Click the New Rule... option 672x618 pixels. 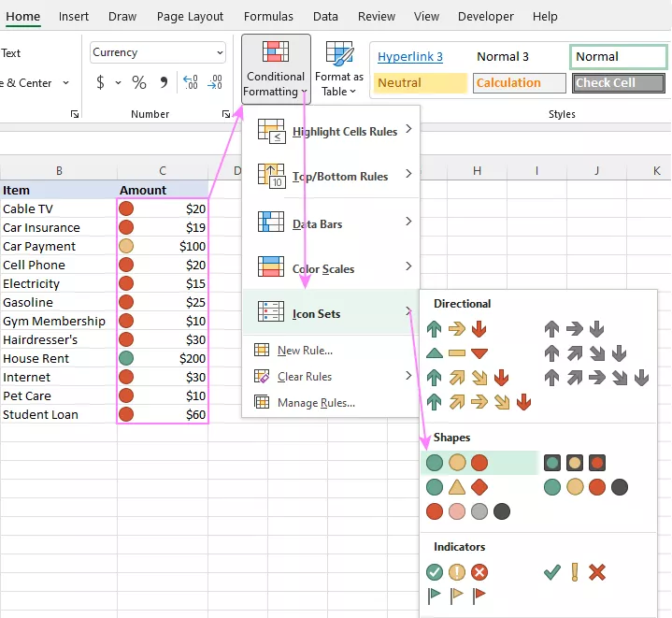point(305,351)
